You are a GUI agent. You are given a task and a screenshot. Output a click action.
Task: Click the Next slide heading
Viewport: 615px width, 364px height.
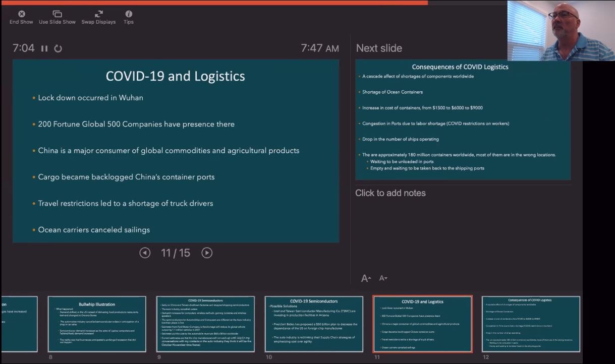tap(379, 48)
